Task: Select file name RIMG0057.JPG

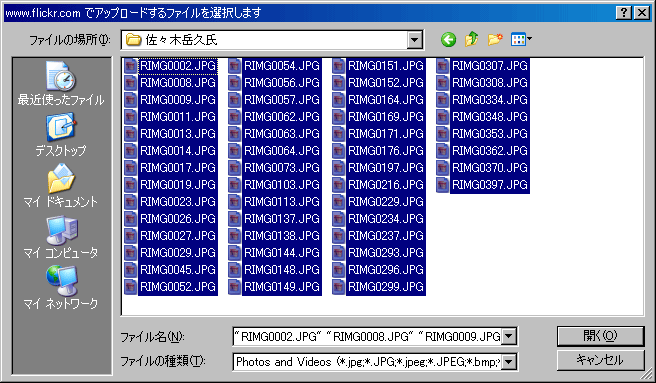Action: [282, 100]
